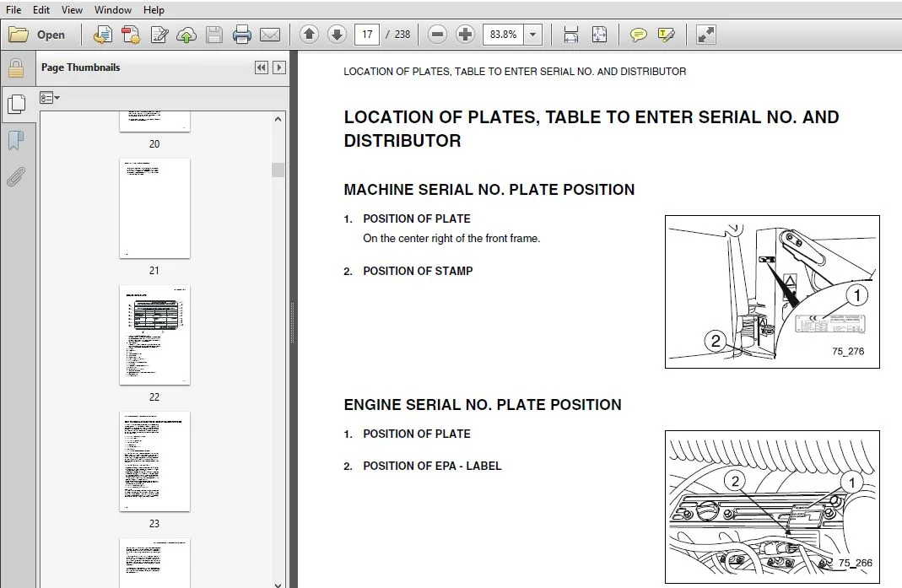The image size is (902, 588).
Task: Collapse the thumbnails panel with double-arrow
Action: (262, 67)
